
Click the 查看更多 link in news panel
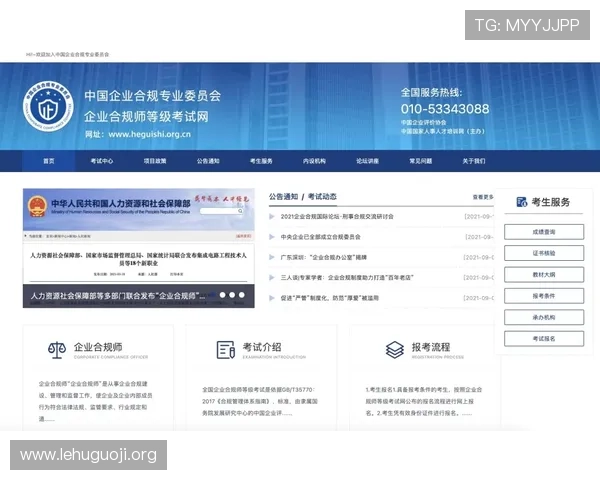483,197
